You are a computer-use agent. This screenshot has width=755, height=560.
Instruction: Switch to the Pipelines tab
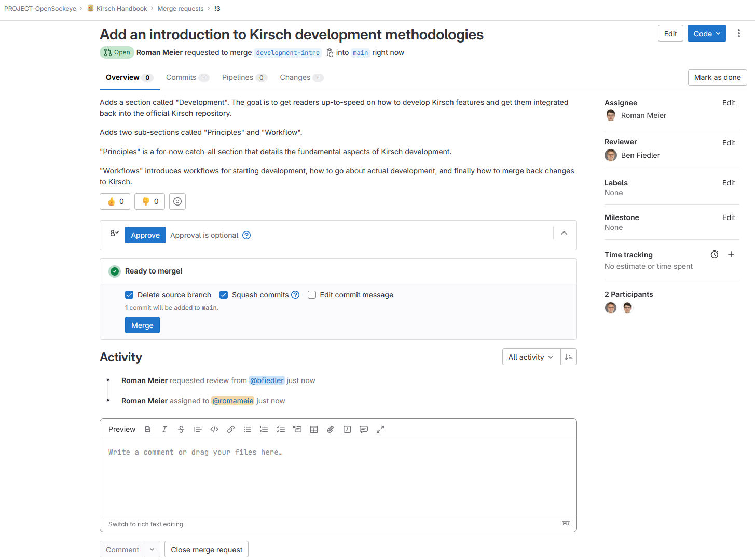coord(244,77)
